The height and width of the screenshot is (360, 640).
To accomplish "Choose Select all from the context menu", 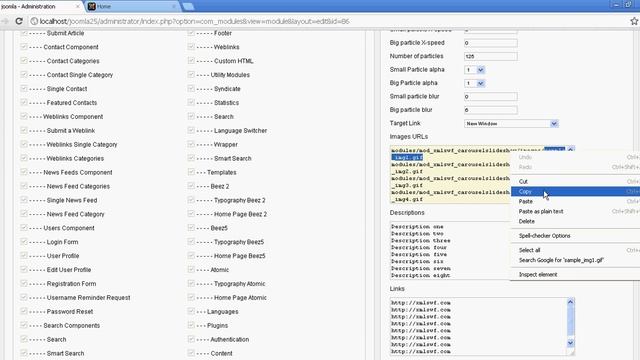I will pos(575,250).
